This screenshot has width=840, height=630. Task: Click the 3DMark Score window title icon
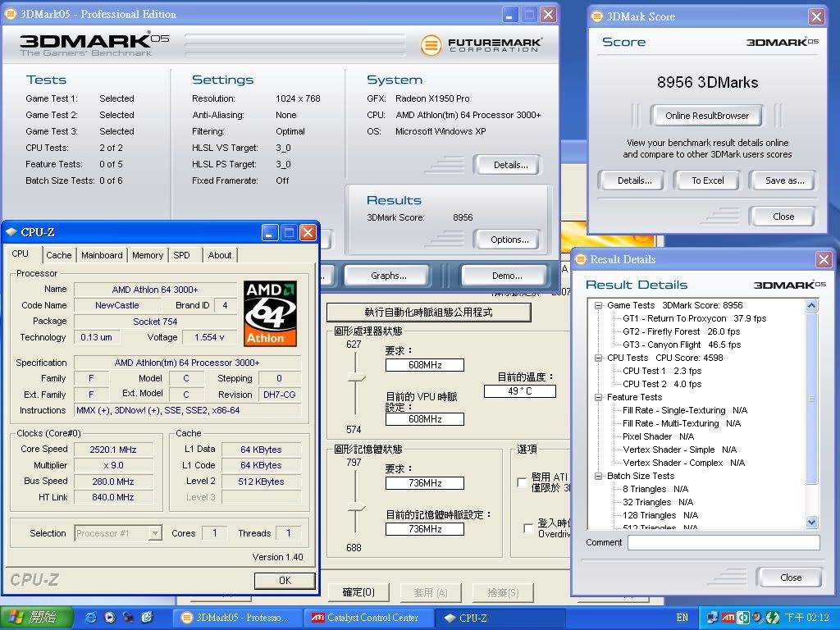coord(596,16)
